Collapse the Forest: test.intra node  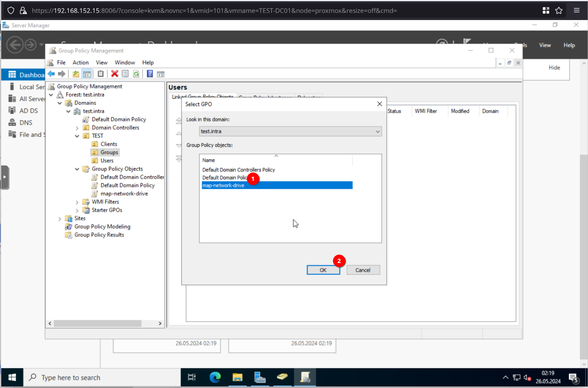[51, 95]
